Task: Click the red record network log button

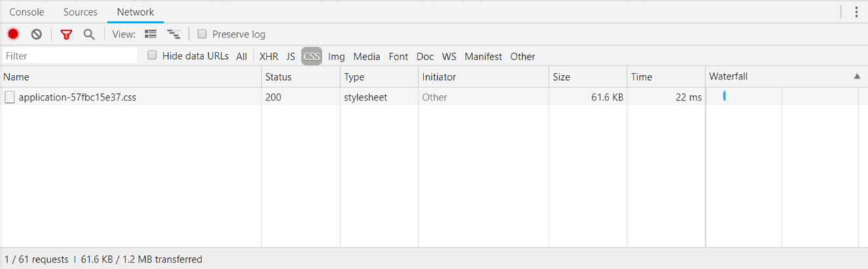Action: (13, 34)
